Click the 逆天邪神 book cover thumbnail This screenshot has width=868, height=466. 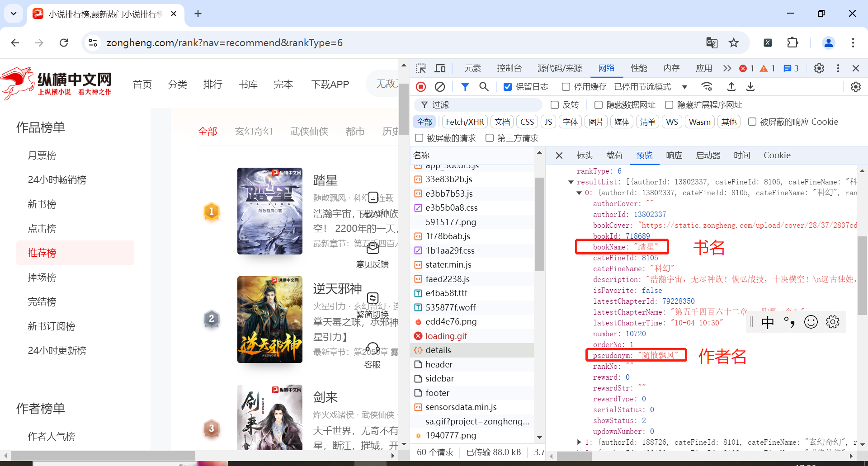coord(270,320)
